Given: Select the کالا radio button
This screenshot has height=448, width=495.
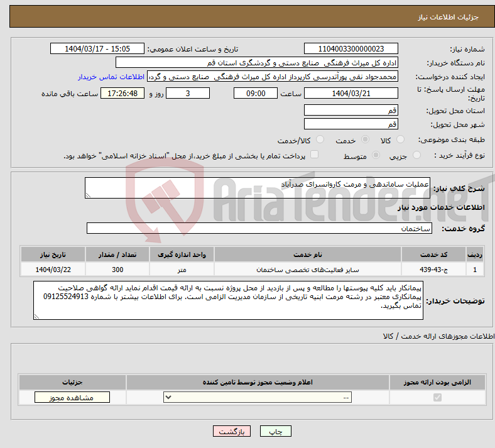Looking at the screenshot, I should tap(400, 139).
